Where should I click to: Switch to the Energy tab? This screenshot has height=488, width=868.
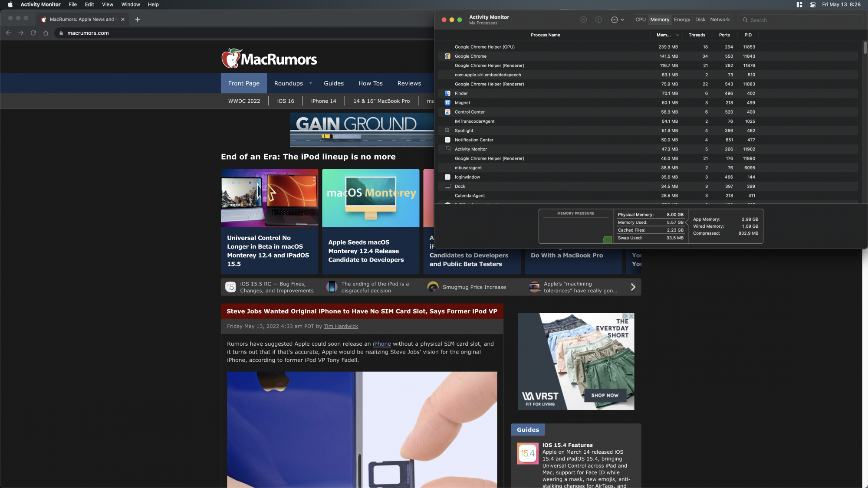pos(682,20)
